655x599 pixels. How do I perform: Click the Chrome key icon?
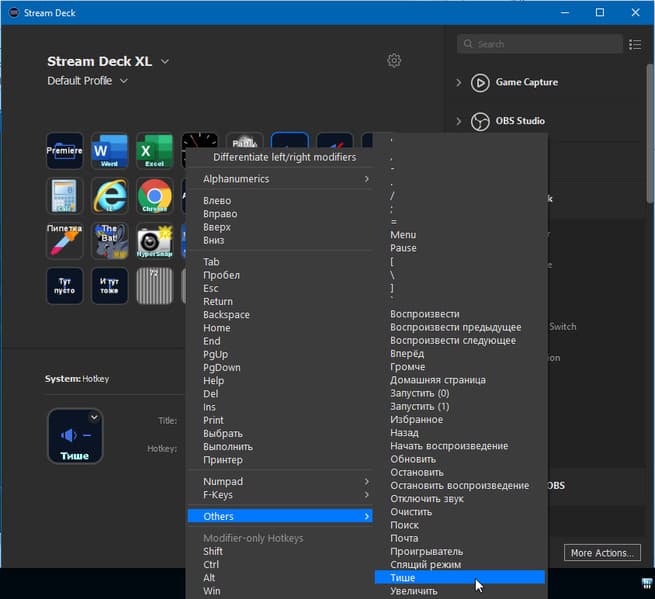155,196
